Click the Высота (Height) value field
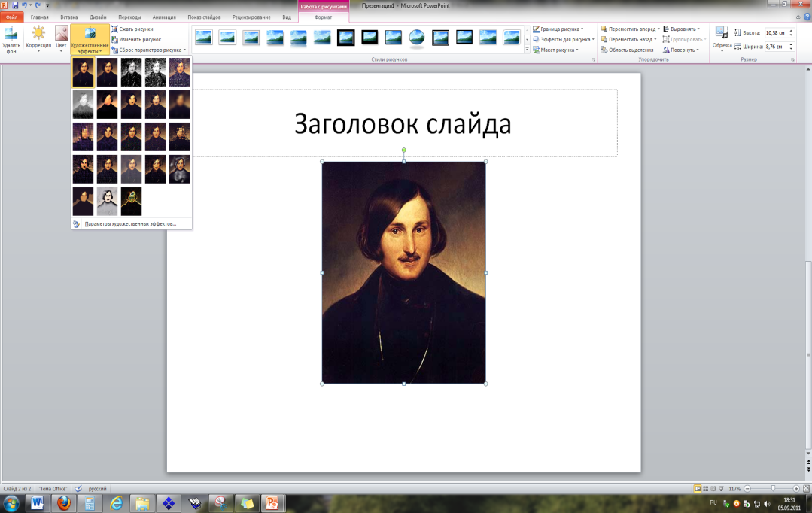 pyautogui.click(x=776, y=32)
